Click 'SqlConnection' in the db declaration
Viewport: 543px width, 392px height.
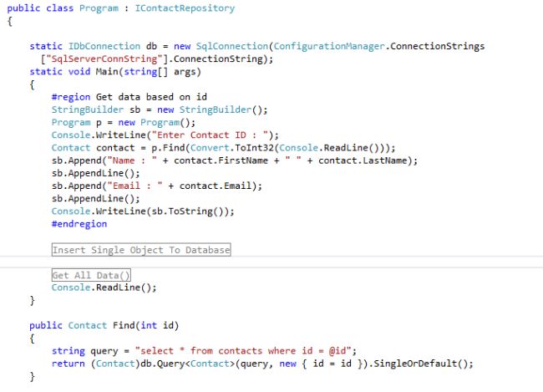pos(232,46)
